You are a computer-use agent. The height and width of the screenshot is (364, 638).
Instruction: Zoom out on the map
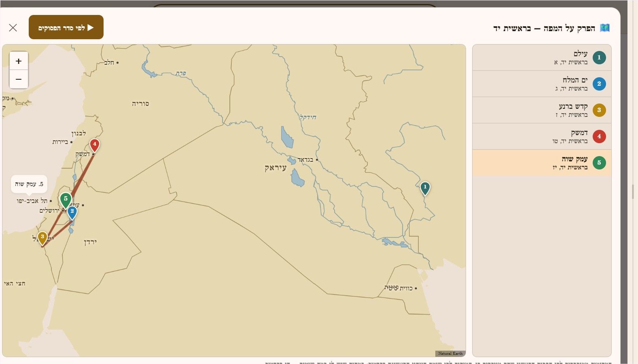19,79
